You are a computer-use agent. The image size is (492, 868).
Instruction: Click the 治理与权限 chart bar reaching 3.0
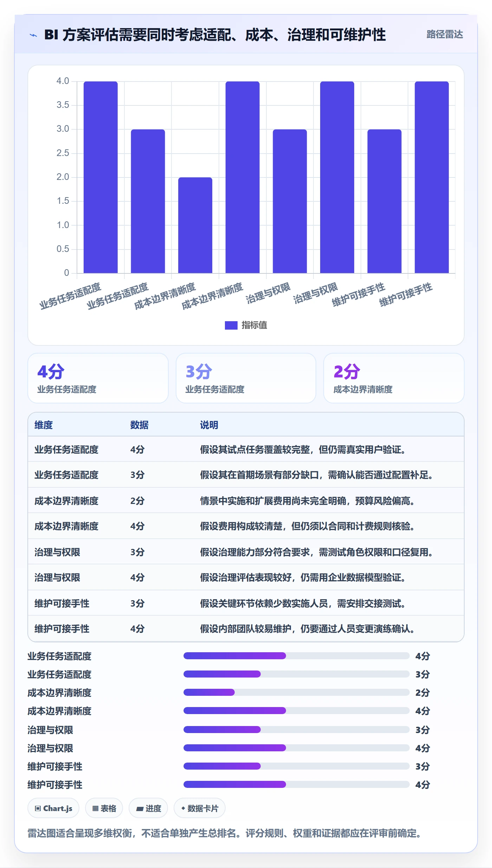click(x=290, y=201)
